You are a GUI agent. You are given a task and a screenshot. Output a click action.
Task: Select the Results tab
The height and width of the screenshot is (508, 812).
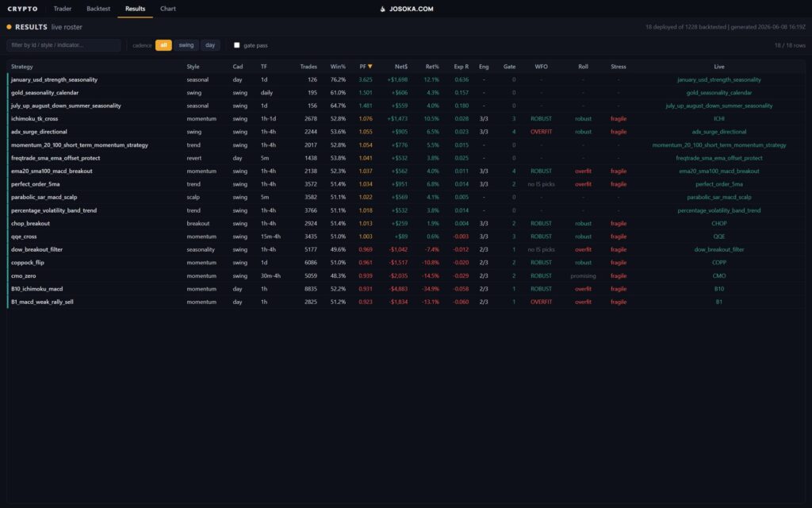click(135, 9)
